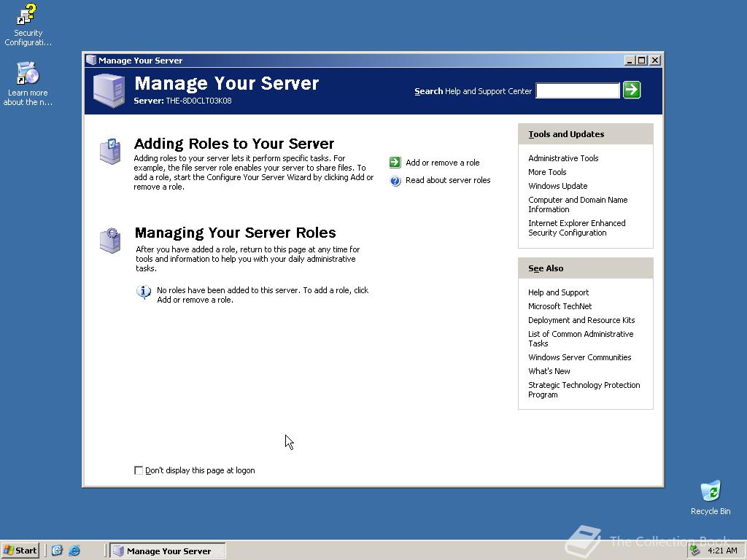Image resolution: width=747 pixels, height=560 pixels.
Task: Check Don't display this page at logon
Action: point(139,470)
